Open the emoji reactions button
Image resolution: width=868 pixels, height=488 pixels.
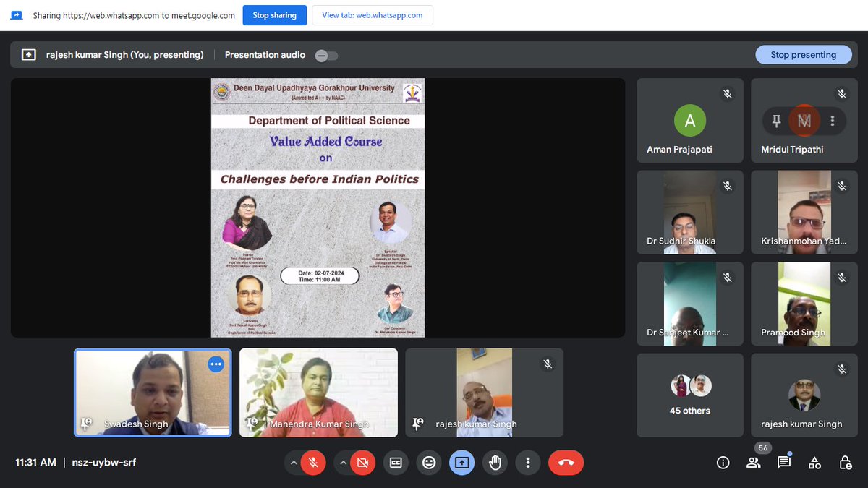click(429, 463)
